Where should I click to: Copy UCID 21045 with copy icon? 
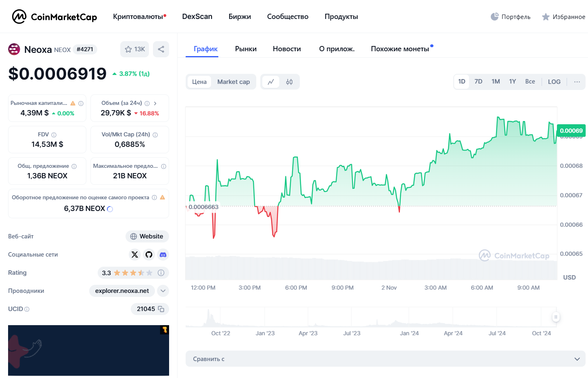click(x=161, y=309)
